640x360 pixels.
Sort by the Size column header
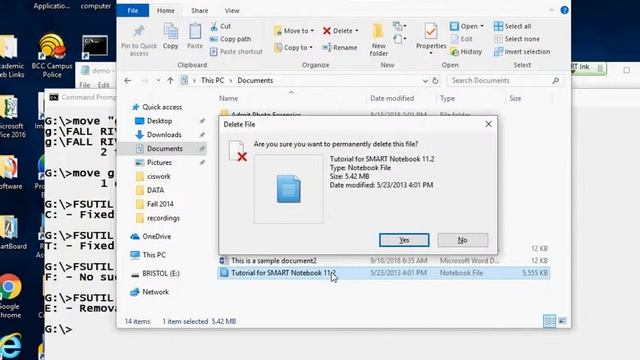click(x=515, y=98)
